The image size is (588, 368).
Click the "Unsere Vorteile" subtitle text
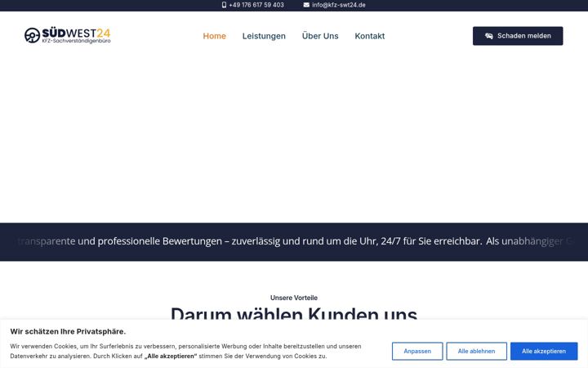click(x=294, y=298)
